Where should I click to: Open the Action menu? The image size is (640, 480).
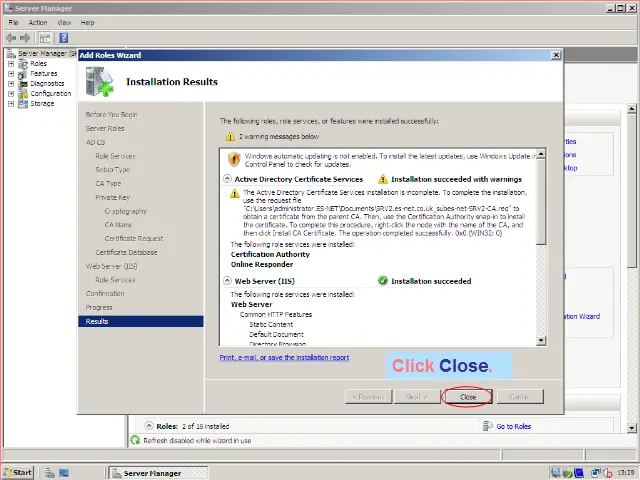pos(38,23)
